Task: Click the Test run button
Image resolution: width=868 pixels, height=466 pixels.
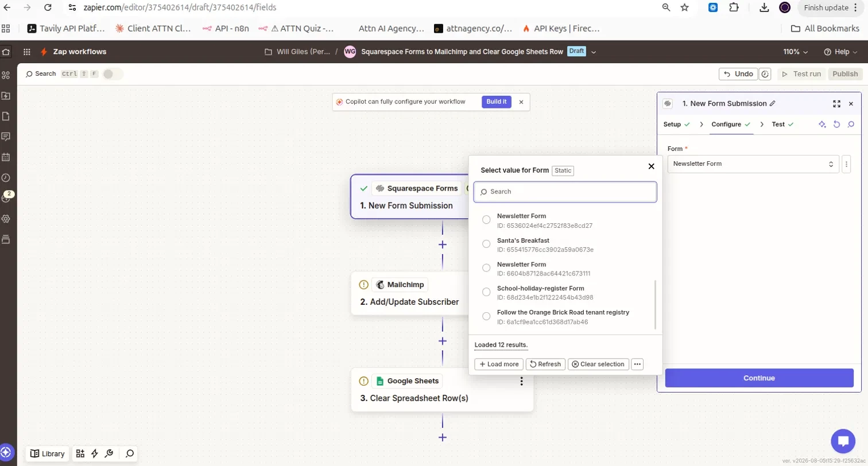Action: click(x=801, y=74)
